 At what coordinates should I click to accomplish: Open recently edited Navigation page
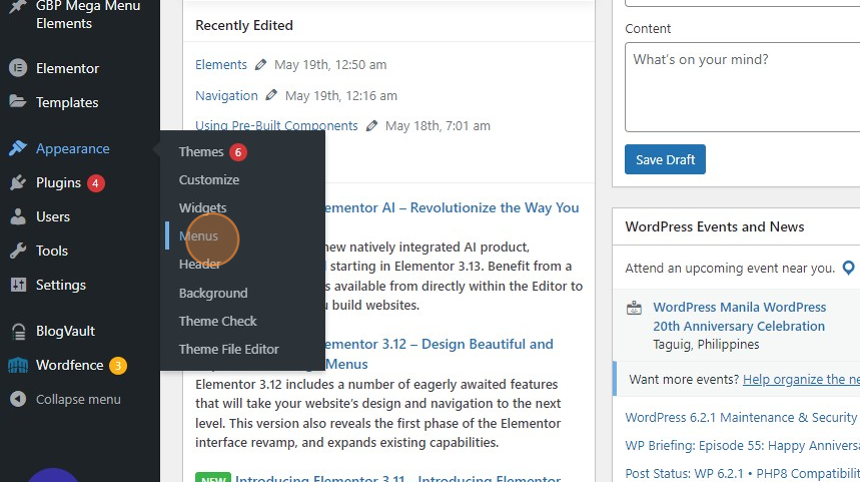coord(227,95)
